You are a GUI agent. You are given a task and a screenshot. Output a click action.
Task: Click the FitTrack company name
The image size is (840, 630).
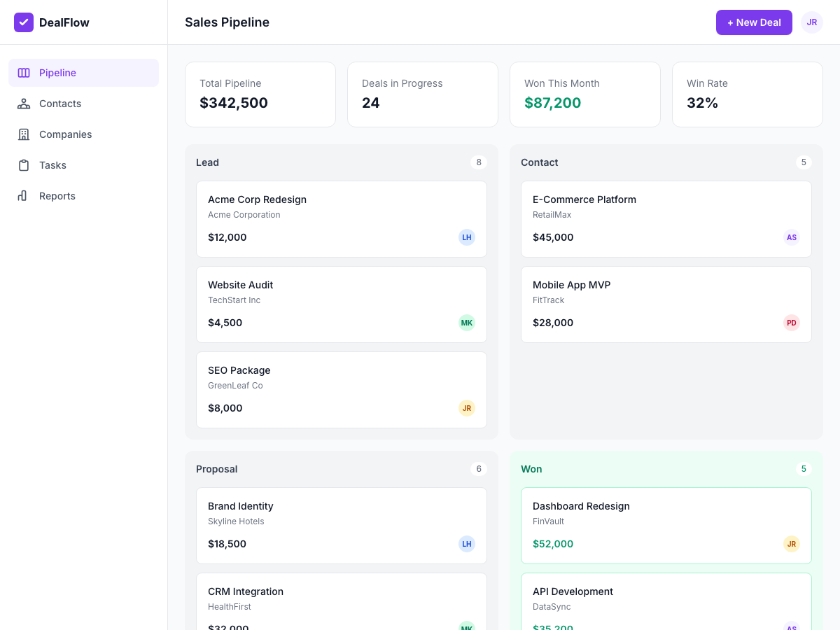tap(548, 300)
